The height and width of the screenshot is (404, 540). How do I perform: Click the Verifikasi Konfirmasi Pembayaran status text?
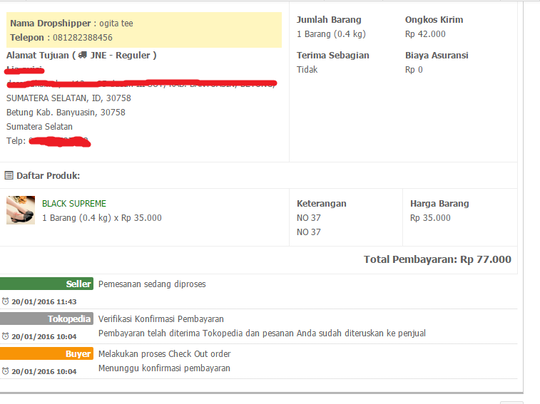[x=161, y=319]
